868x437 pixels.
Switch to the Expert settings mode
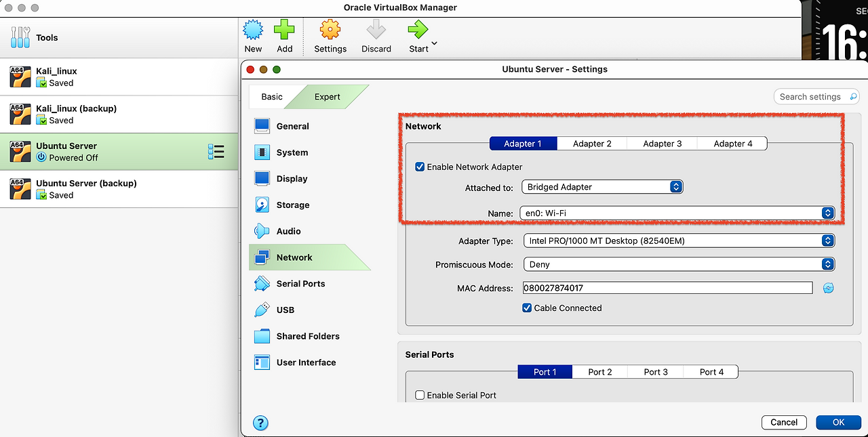328,97
